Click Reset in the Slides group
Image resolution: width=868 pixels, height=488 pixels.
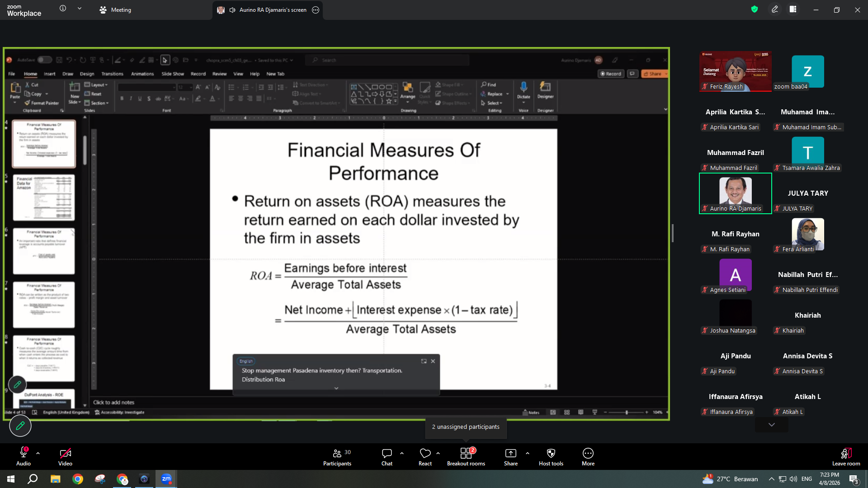(x=93, y=94)
